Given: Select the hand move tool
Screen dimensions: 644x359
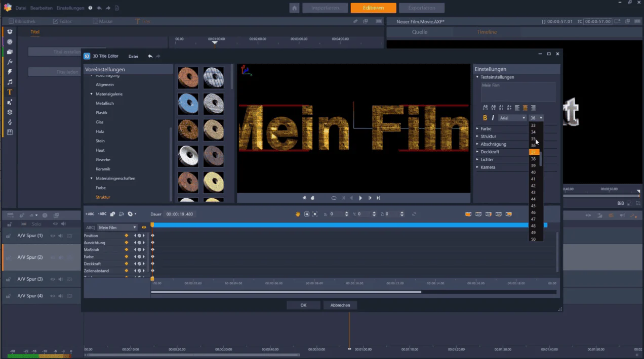Looking at the screenshot, I should (x=298, y=214).
